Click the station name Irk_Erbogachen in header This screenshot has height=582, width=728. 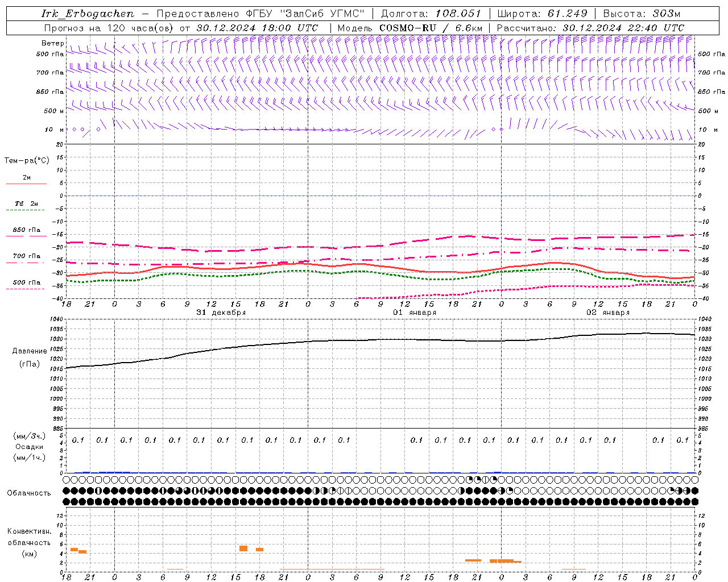(x=87, y=14)
